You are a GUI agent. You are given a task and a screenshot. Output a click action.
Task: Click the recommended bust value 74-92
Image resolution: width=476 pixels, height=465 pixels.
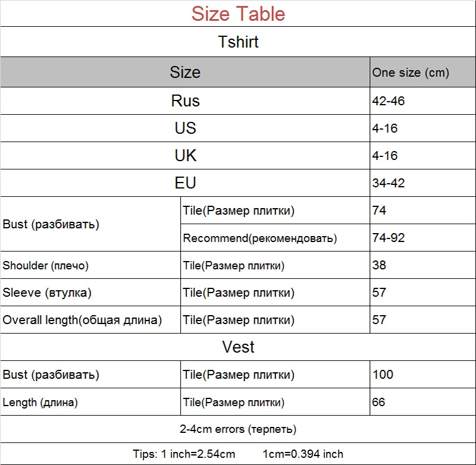coord(389,238)
